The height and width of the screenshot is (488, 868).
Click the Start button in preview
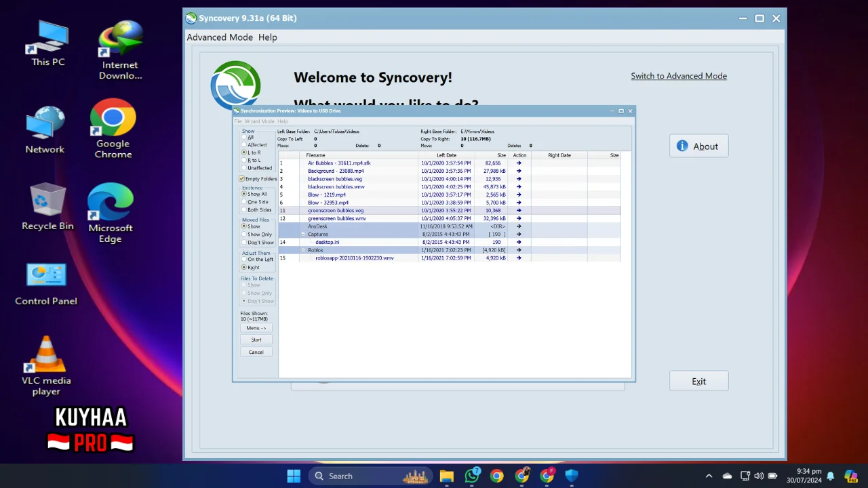point(256,340)
